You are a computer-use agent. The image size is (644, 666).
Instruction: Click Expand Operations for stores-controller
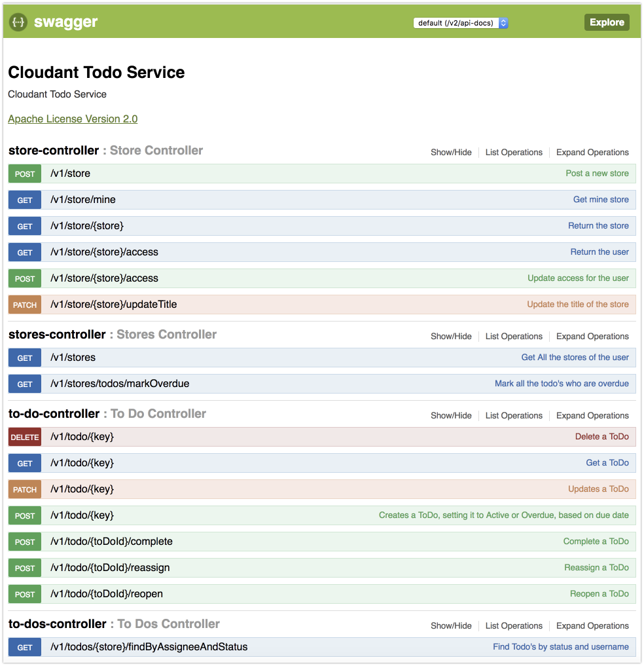pyautogui.click(x=592, y=337)
